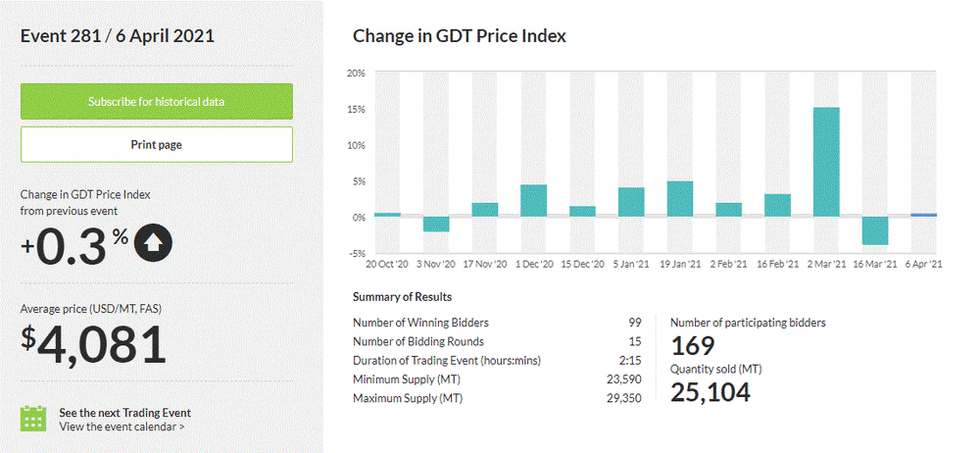
Task: Select the blue bar for 6 Apr '21
Action: 924,215
